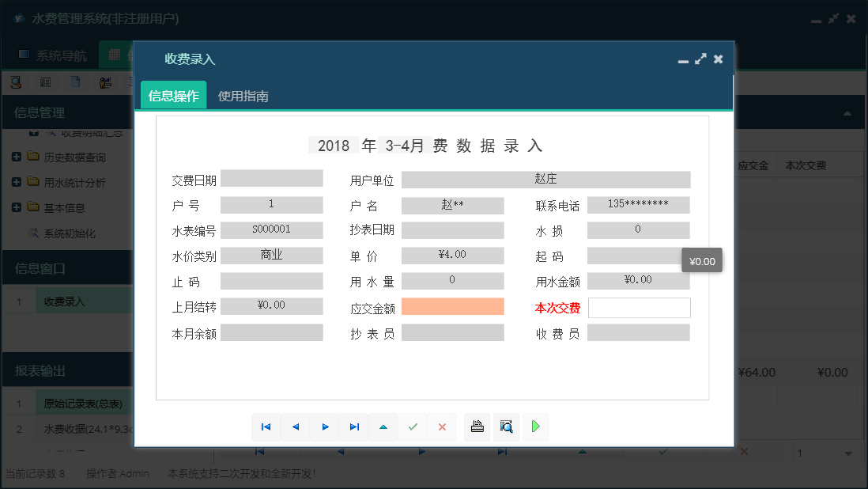The image size is (868, 489).
Task: Select the search/magnifier icon in the toolbar
Action: [16, 81]
